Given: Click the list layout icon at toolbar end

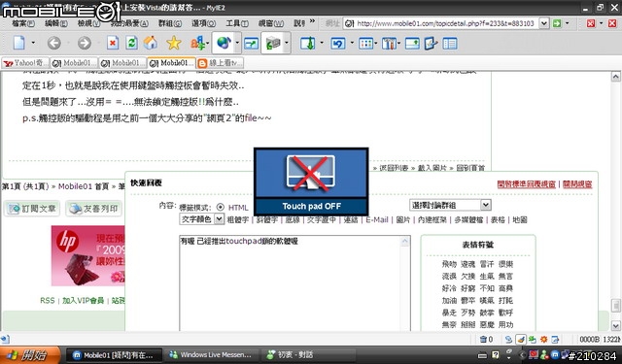Looking at the screenshot, I should pyautogui.click(x=450, y=43).
